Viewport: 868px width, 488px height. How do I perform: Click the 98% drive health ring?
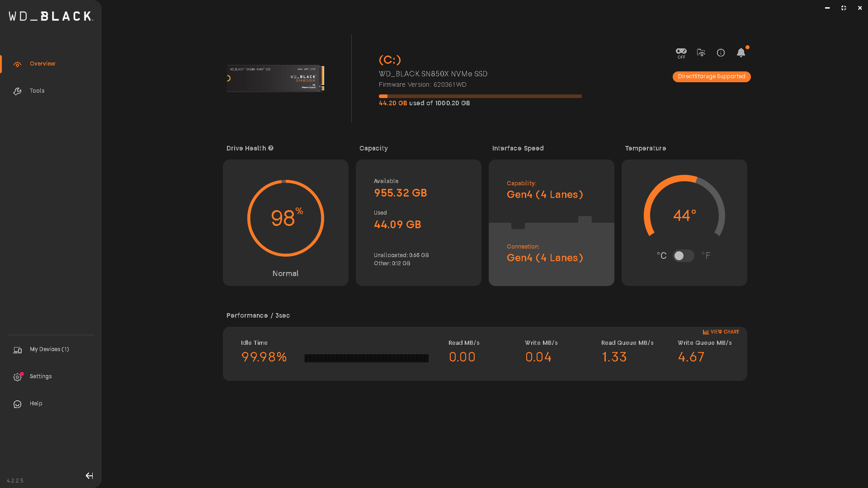pos(286,218)
